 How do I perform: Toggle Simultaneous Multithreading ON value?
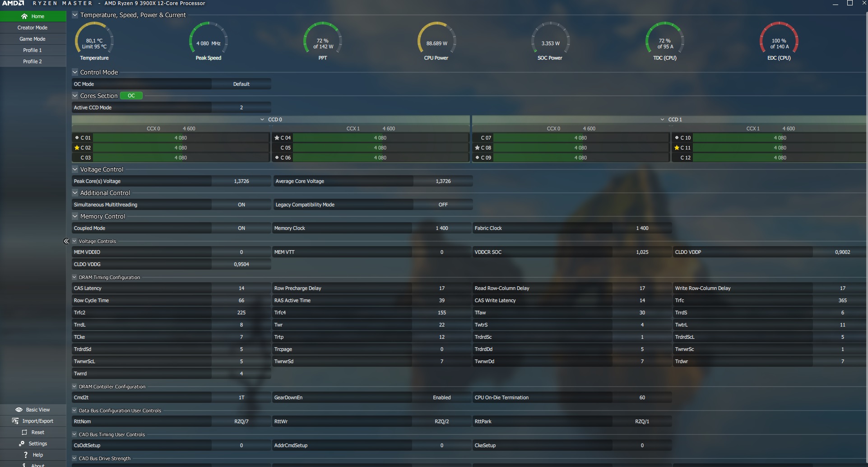[241, 205]
